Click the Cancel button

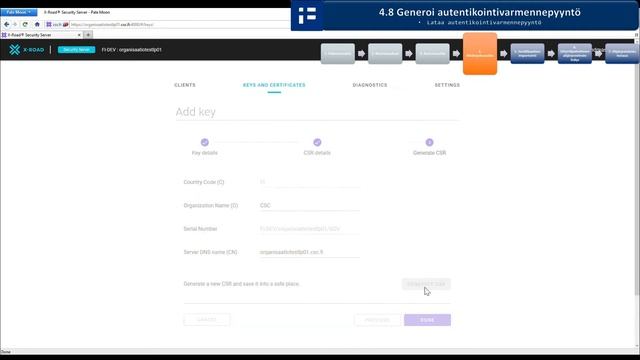click(207, 320)
